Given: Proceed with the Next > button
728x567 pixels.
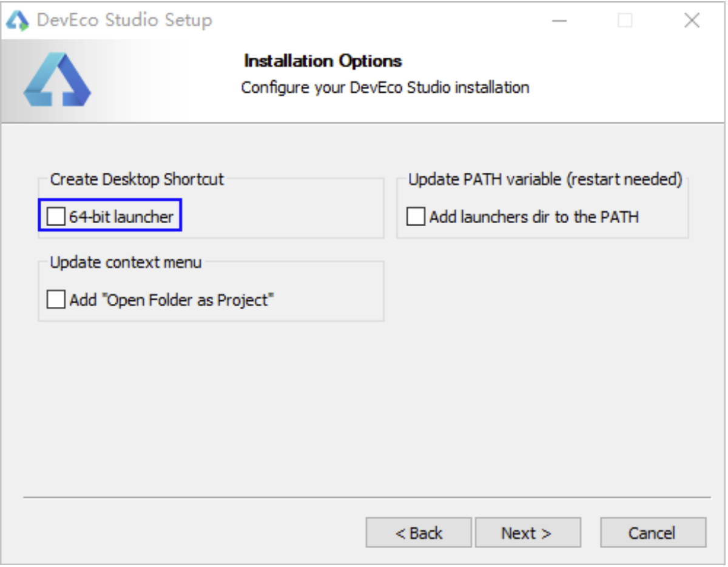Looking at the screenshot, I should 527,533.
